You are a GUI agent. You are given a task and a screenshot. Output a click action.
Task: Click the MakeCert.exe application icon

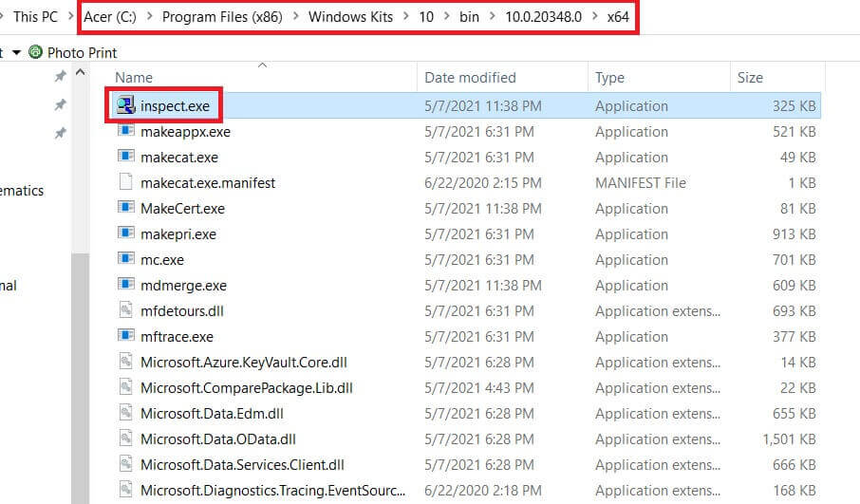coord(125,207)
